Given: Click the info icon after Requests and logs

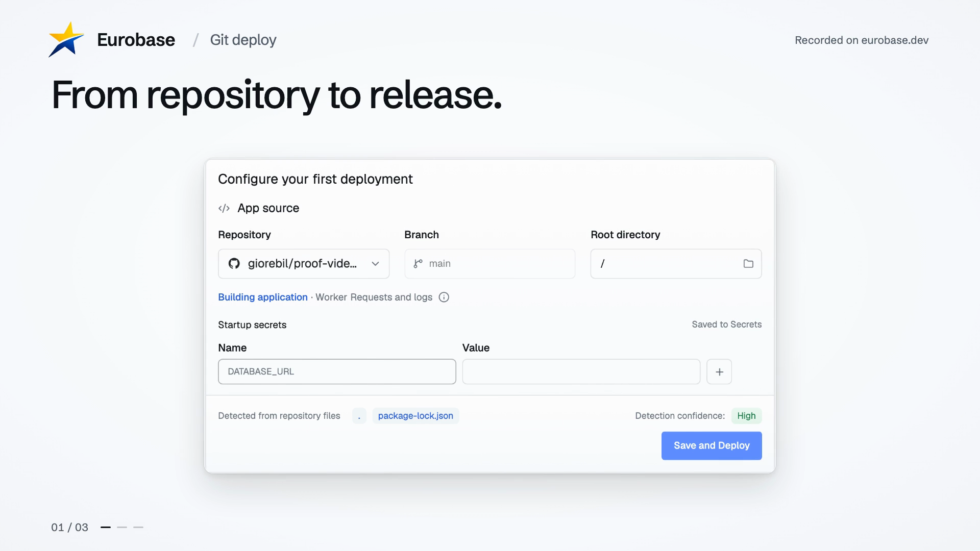Looking at the screenshot, I should [x=444, y=297].
